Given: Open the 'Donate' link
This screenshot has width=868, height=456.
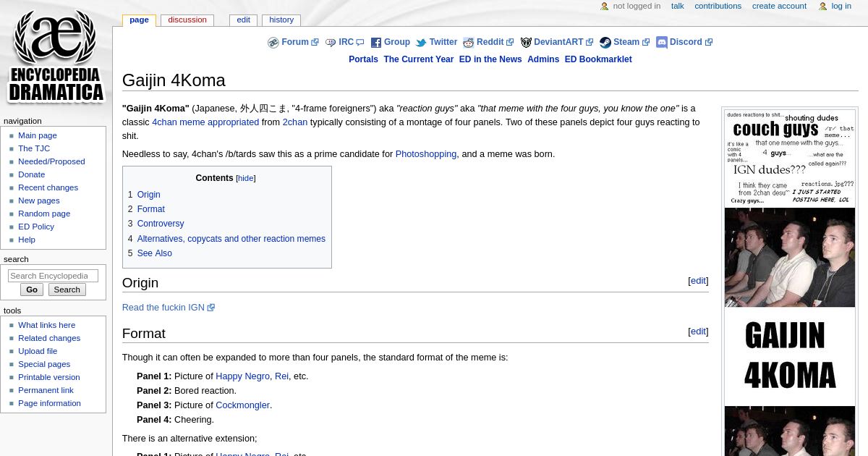Looking at the screenshot, I should (x=31, y=174).
